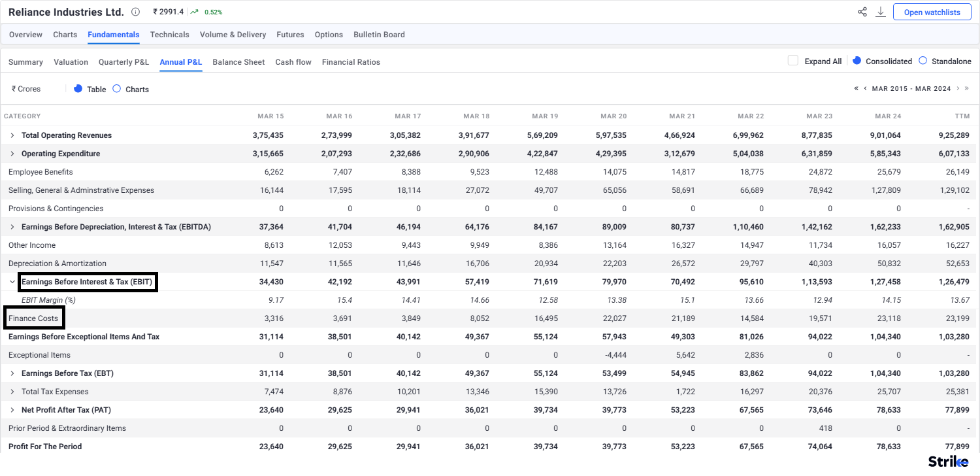Viewport: 980px width, 476px height.
Task: Switch to the Valuation sub-tab
Action: pos(71,62)
